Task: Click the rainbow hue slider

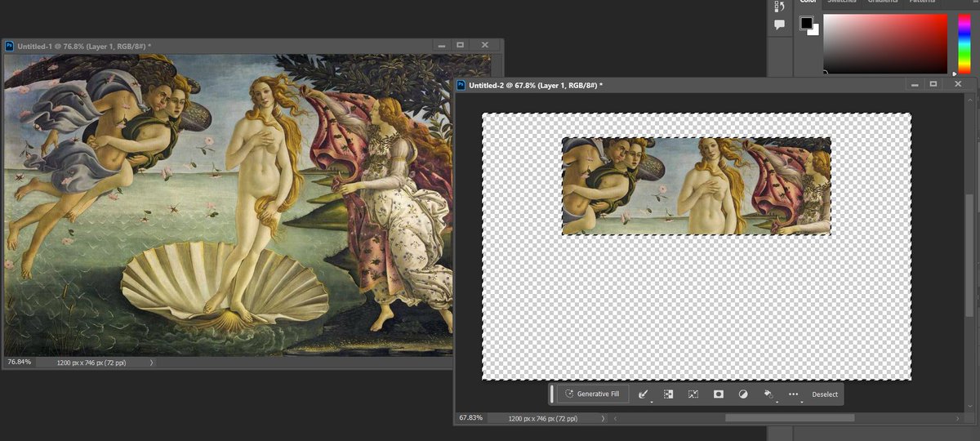Action: [964, 44]
